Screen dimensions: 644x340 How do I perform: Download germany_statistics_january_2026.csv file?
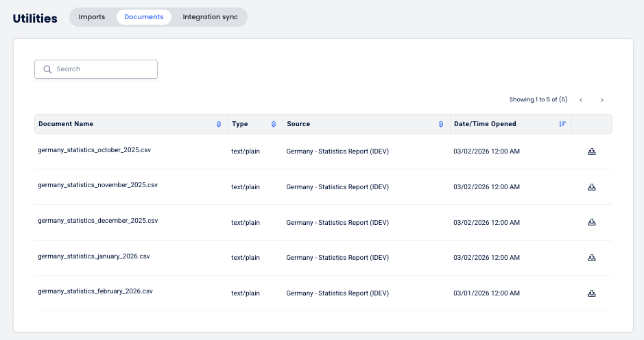(x=592, y=258)
